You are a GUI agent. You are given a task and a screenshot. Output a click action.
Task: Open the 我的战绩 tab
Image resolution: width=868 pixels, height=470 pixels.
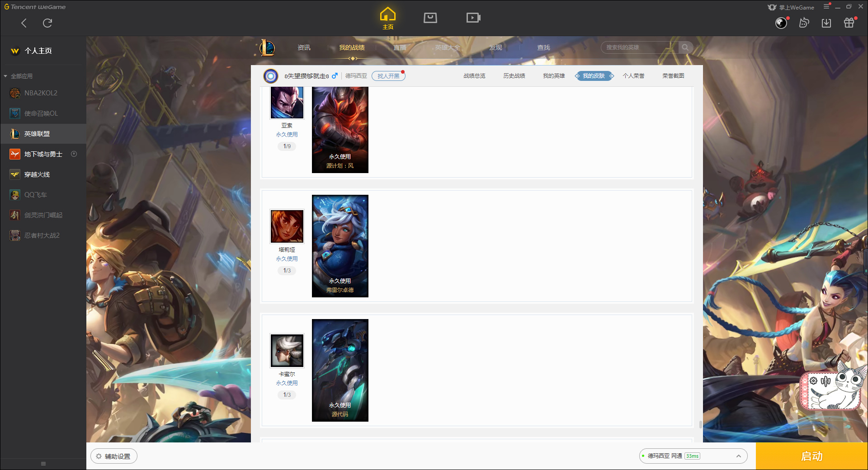(x=352, y=47)
